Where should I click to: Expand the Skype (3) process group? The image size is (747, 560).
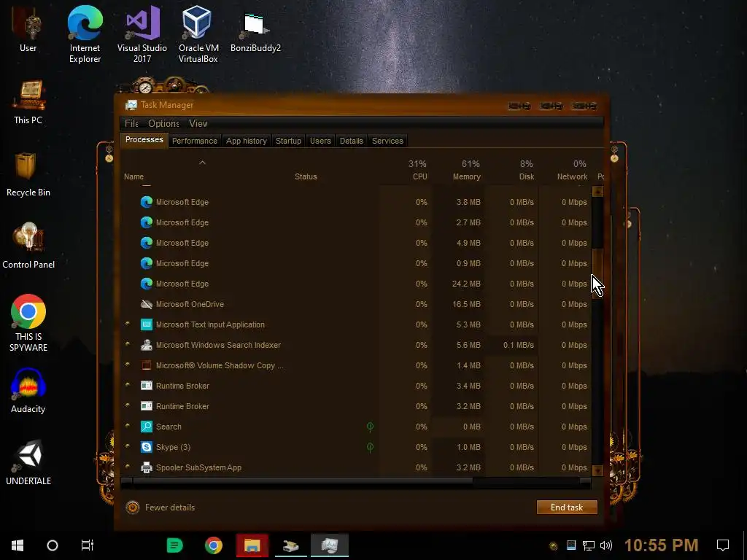(127, 447)
